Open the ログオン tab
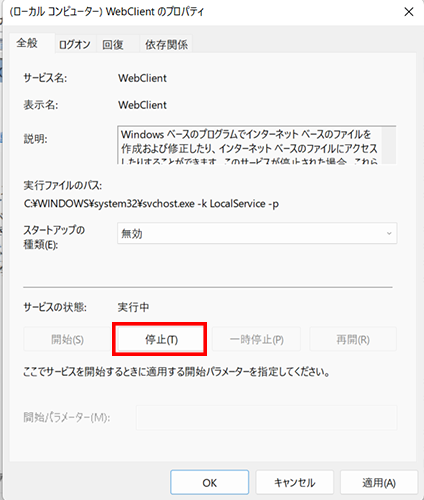Screen dimensions: 424x500 (75, 44)
